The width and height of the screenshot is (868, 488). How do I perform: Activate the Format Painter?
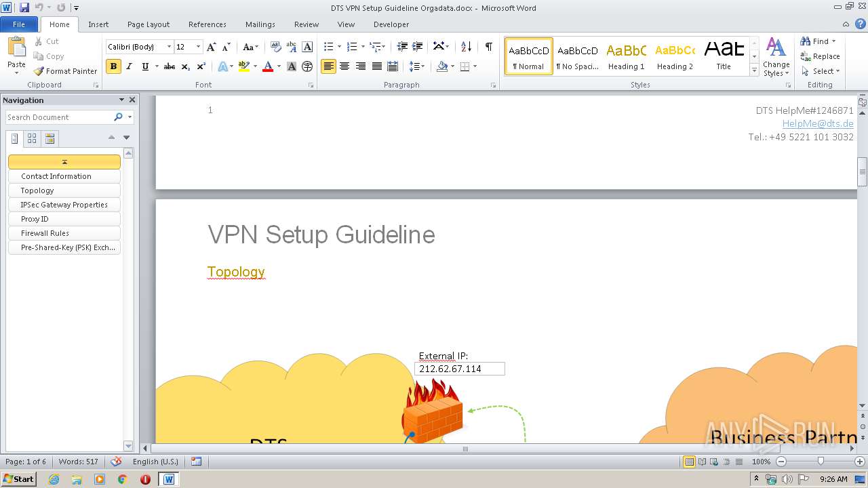tap(66, 71)
